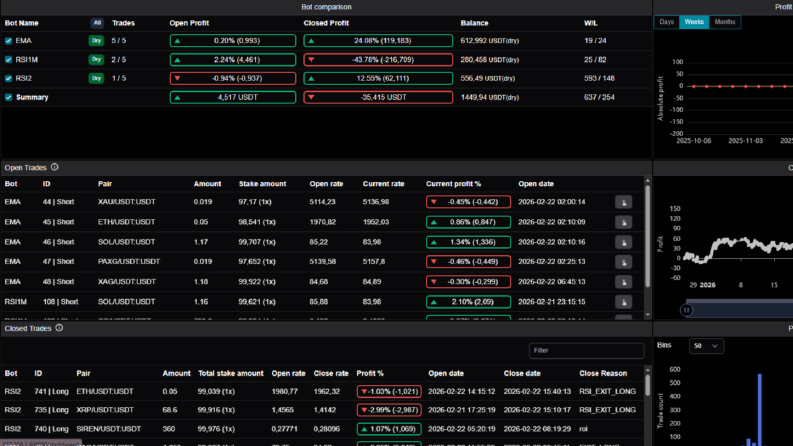Viewport: 793px width, 446px height.
Task: Click roi close reason for trade 740
Action: (x=583, y=429)
